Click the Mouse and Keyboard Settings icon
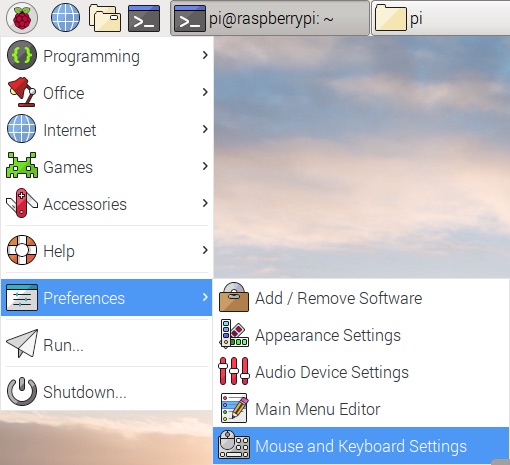510x465 pixels. [234, 445]
